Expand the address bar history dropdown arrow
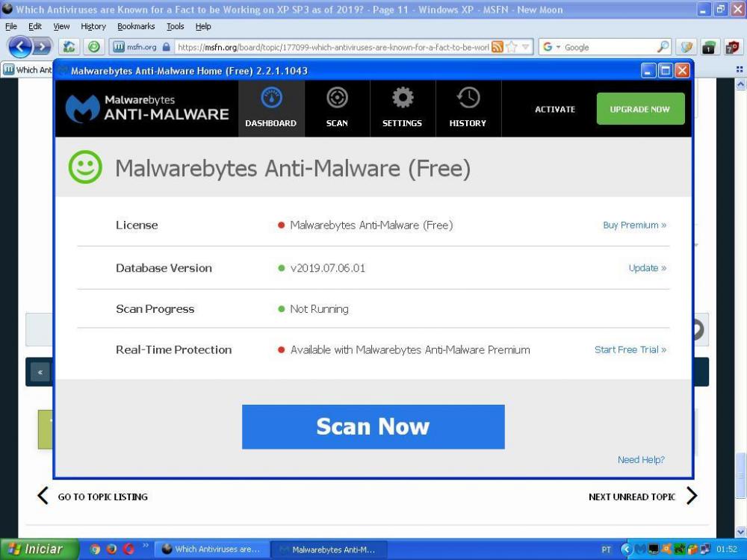The width and height of the screenshot is (747, 560). tap(526, 47)
